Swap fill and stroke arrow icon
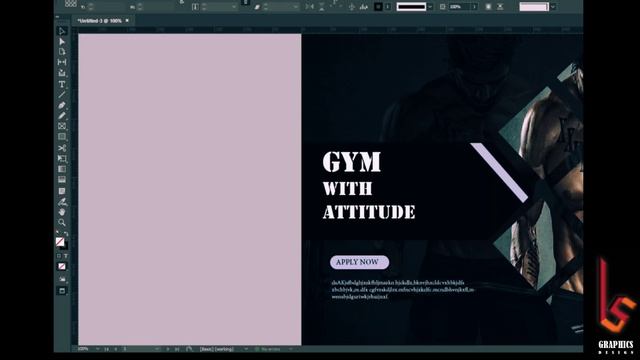The image size is (640, 360). pyautogui.click(x=66, y=234)
